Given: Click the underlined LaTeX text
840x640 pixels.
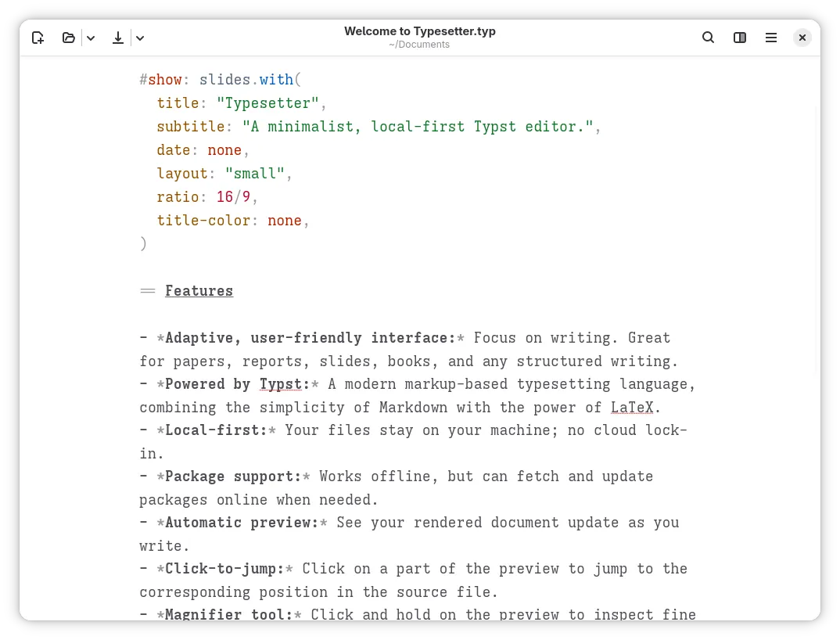Looking at the screenshot, I should pyautogui.click(x=632, y=407).
